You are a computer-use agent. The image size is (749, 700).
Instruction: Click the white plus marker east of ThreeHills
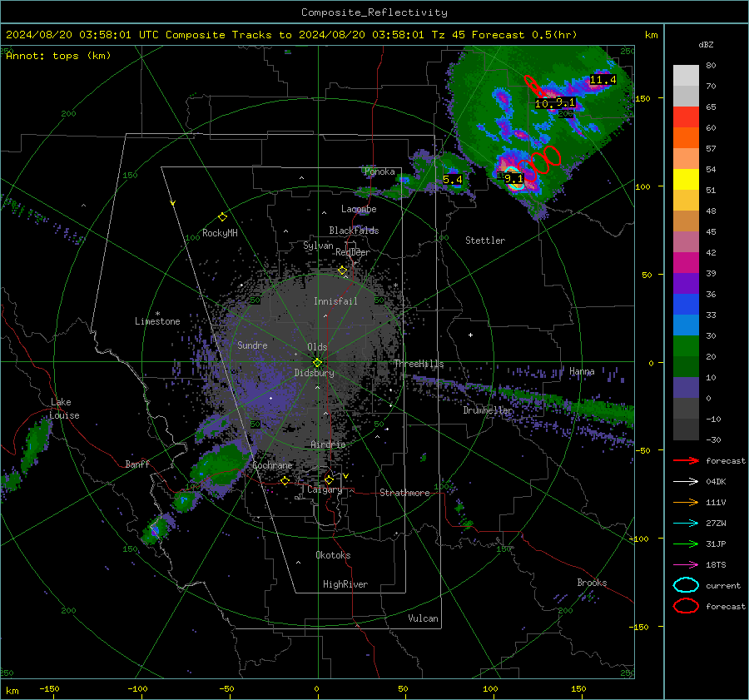(x=470, y=335)
